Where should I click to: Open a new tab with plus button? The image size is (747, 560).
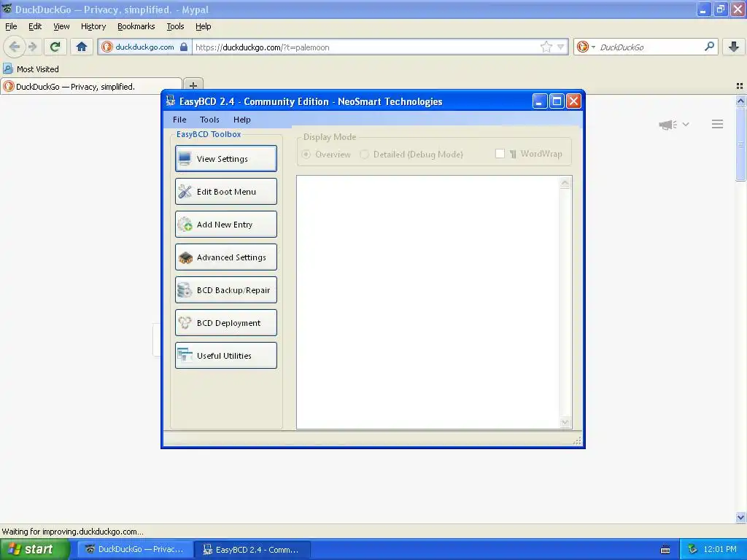[193, 86]
